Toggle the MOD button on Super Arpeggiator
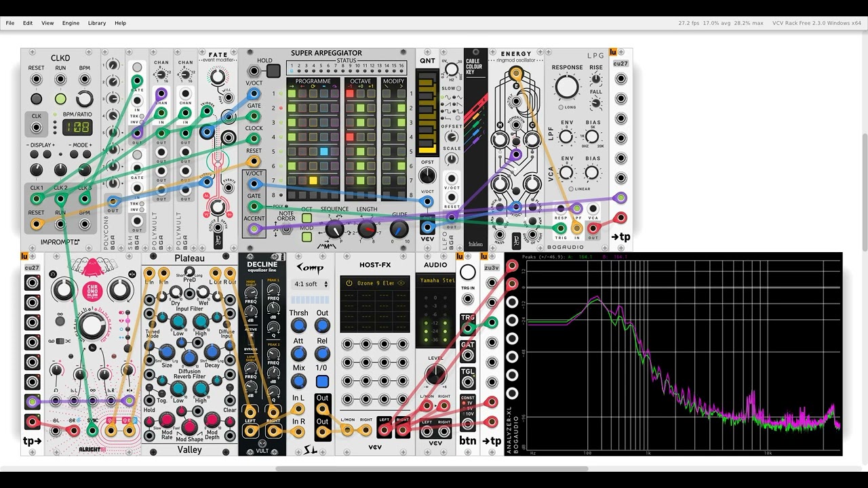868x488 pixels. coord(307,237)
